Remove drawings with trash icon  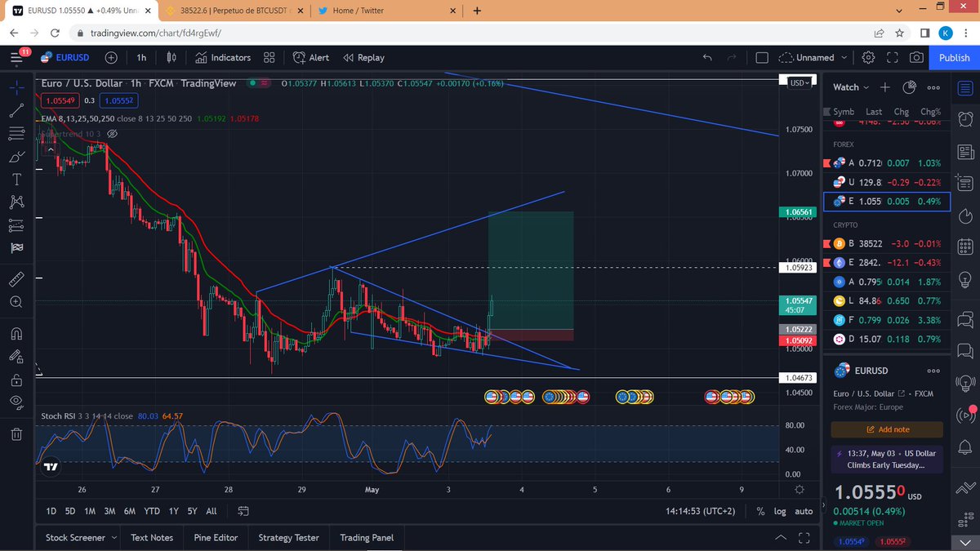tap(16, 433)
